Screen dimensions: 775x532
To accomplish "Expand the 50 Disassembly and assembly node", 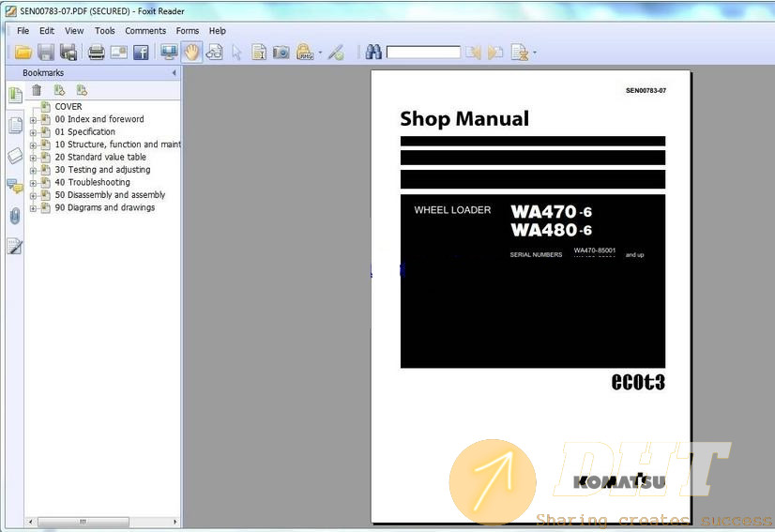I will [x=33, y=196].
